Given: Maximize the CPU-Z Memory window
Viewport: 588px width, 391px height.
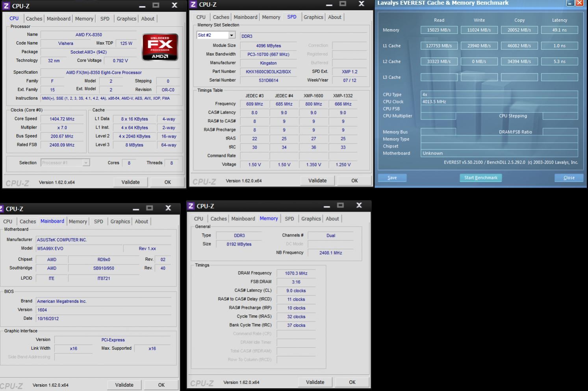Looking at the screenshot, I should pyautogui.click(x=340, y=205).
